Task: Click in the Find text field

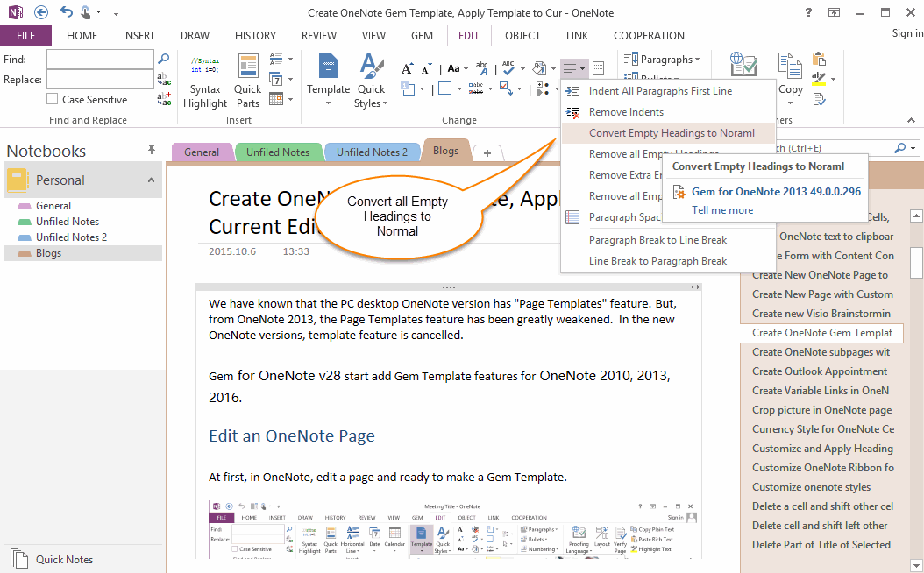Action: [x=100, y=59]
